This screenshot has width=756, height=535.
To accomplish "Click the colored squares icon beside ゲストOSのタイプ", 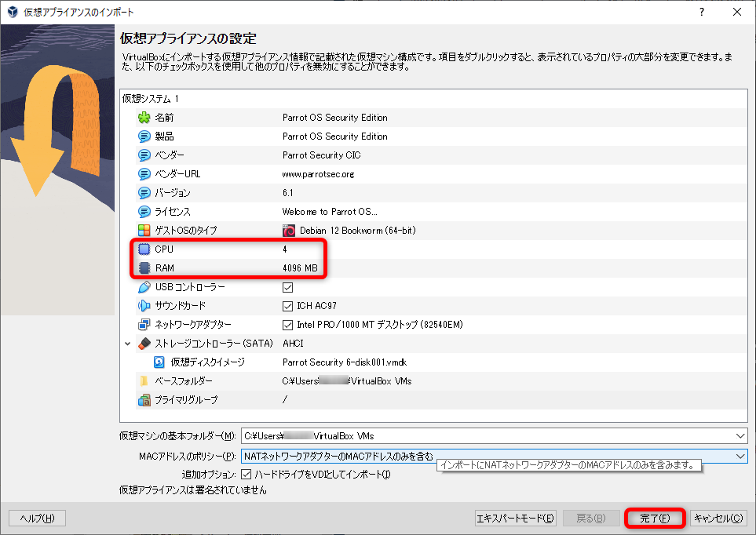I will (x=144, y=231).
